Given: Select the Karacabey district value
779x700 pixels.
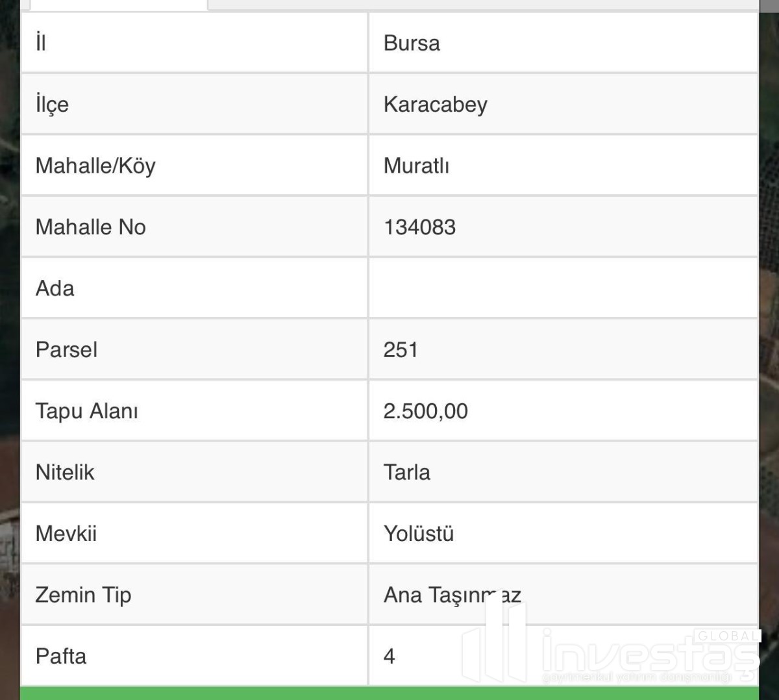Looking at the screenshot, I should pos(435,105).
